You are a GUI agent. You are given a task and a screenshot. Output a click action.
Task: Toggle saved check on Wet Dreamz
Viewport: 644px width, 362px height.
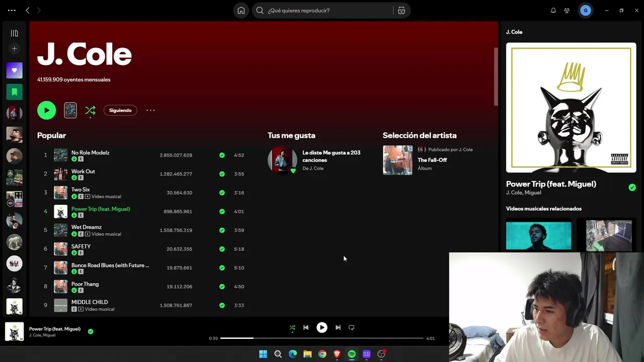point(222,230)
